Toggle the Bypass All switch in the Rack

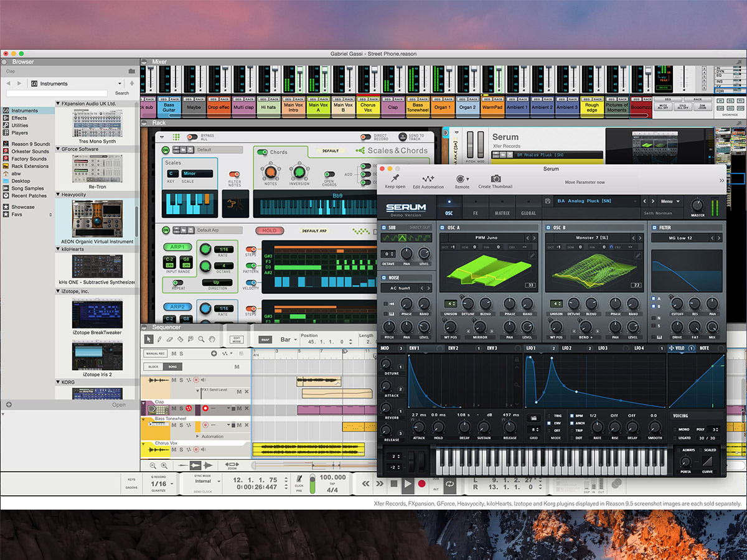(x=192, y=136)
